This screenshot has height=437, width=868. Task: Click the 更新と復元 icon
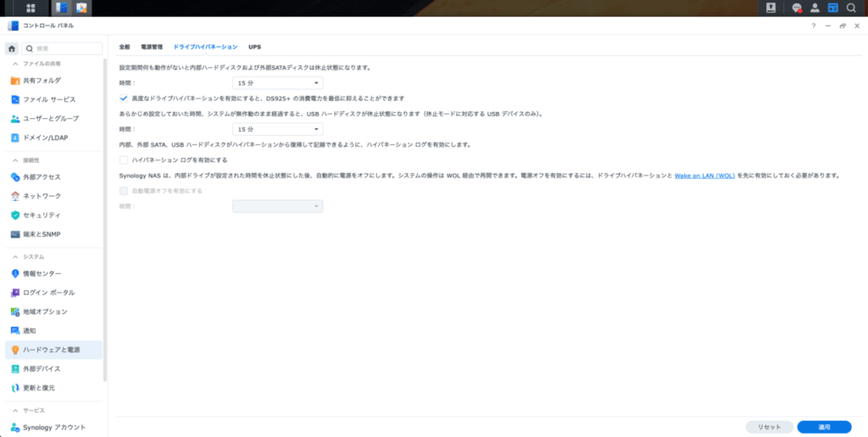[x=15, y=388]
